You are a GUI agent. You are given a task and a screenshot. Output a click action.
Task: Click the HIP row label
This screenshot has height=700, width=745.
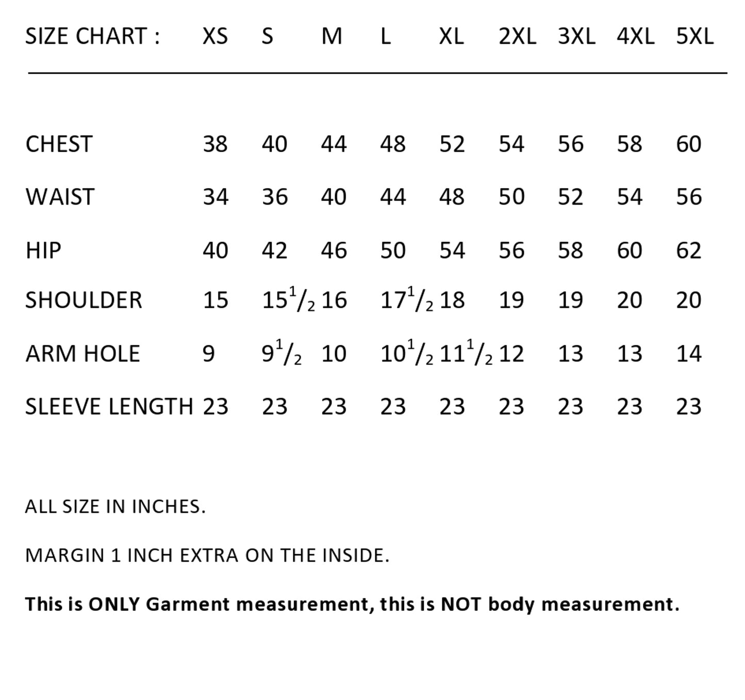point(43,251)
